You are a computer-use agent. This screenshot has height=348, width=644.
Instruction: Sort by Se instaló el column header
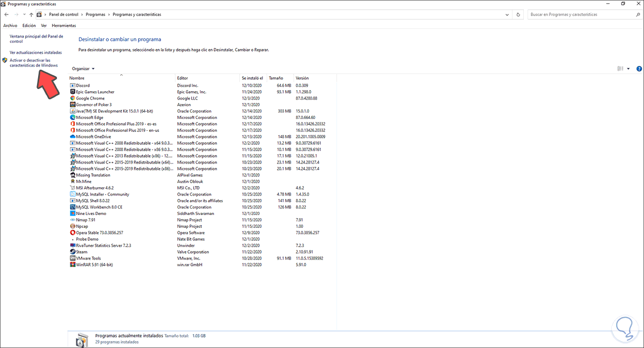(253, 78)
